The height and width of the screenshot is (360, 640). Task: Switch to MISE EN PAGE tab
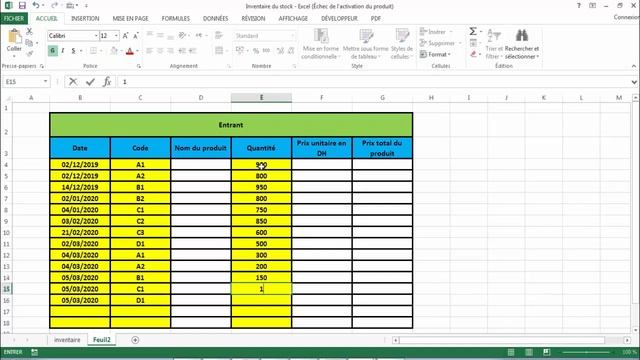click(x=131, y=18)
